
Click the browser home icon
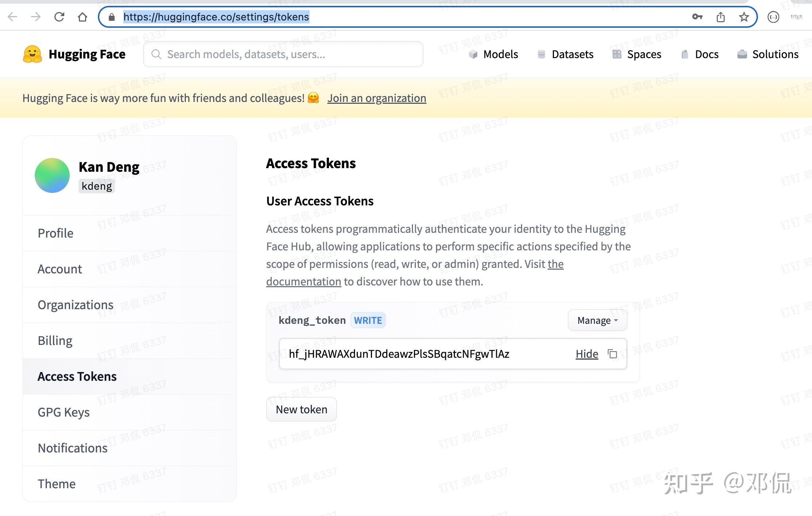tap(83, 17)
